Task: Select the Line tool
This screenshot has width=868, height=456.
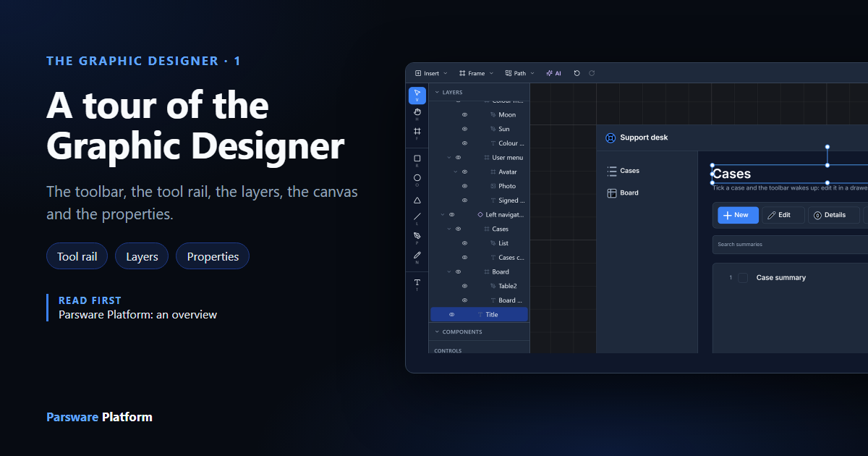Action: pyautogui.click(x=417, y=218)
